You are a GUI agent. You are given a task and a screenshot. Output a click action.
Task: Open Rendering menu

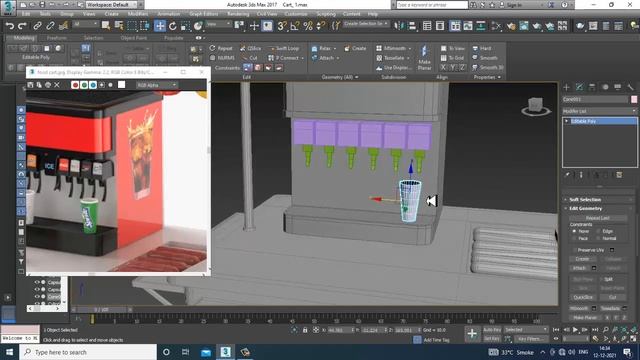pyautogui.click(x=238, y=14)
